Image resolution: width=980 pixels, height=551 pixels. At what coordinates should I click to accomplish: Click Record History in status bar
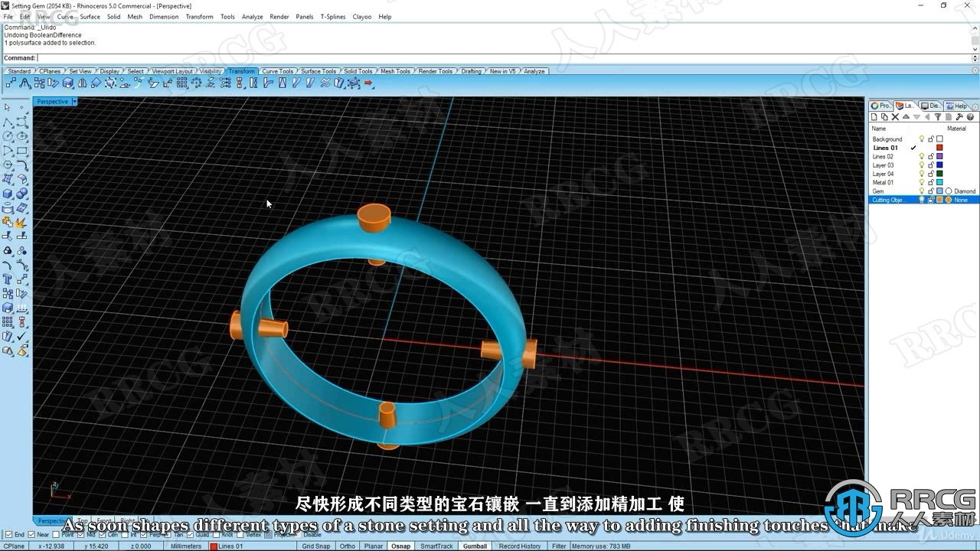click(520, 546)
